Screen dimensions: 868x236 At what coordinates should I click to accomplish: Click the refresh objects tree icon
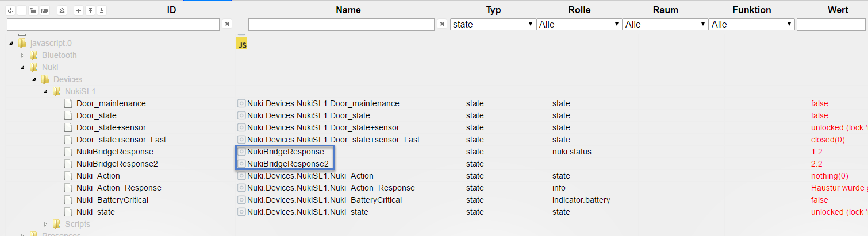pos(10,10)
